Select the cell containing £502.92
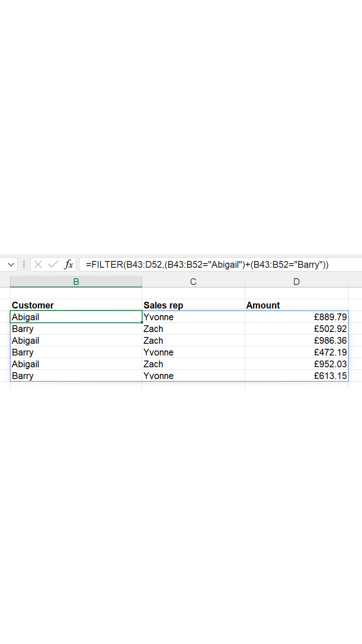362x644 pixels. click(296, 329)
